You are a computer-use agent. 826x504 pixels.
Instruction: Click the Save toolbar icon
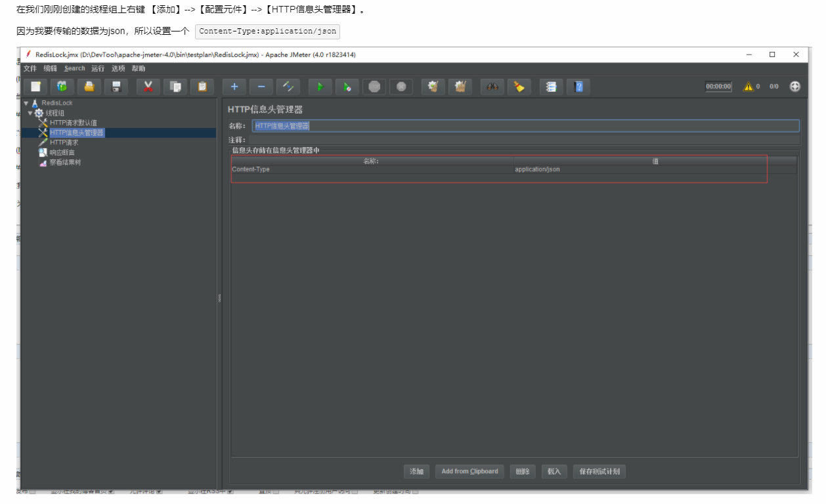[116, 86]
